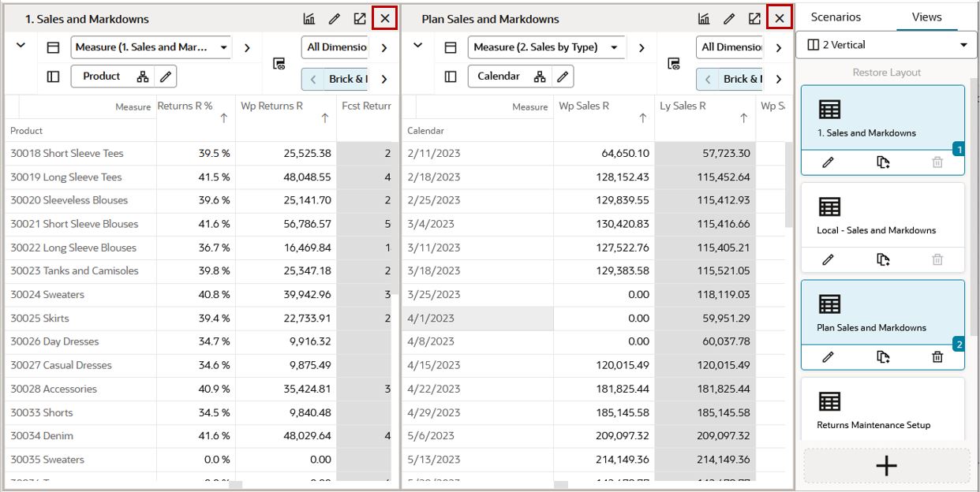Edit the Plan Sales and Markdowns view card

click(x=828, y=357)
